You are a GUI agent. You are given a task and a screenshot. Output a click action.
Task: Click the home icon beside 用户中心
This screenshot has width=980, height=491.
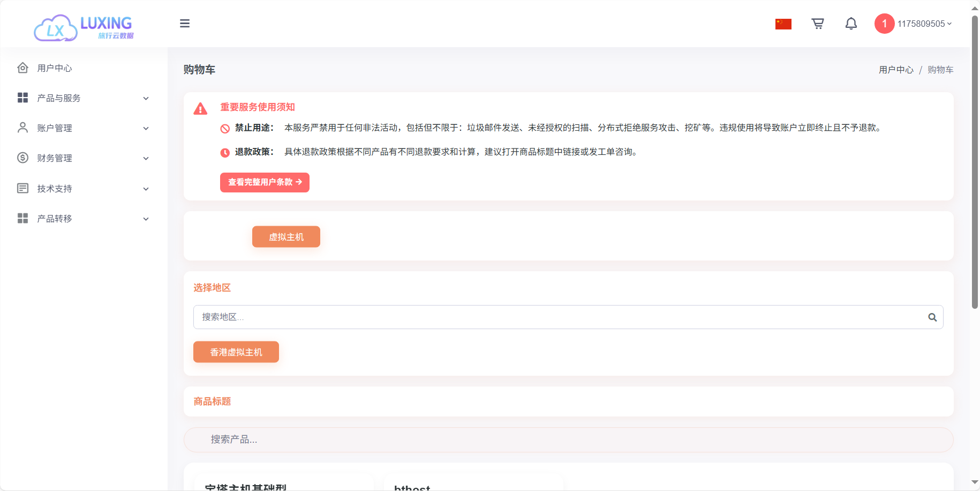22,68
